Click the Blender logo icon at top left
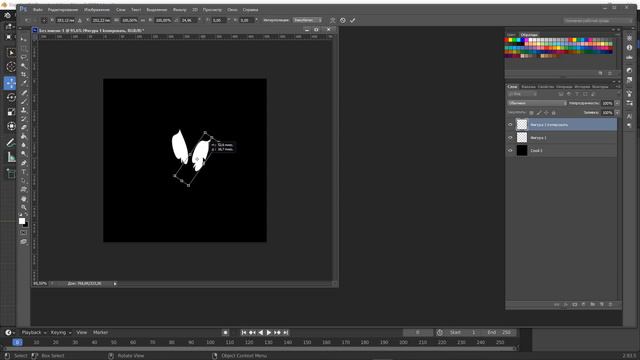 click(7, 16)
